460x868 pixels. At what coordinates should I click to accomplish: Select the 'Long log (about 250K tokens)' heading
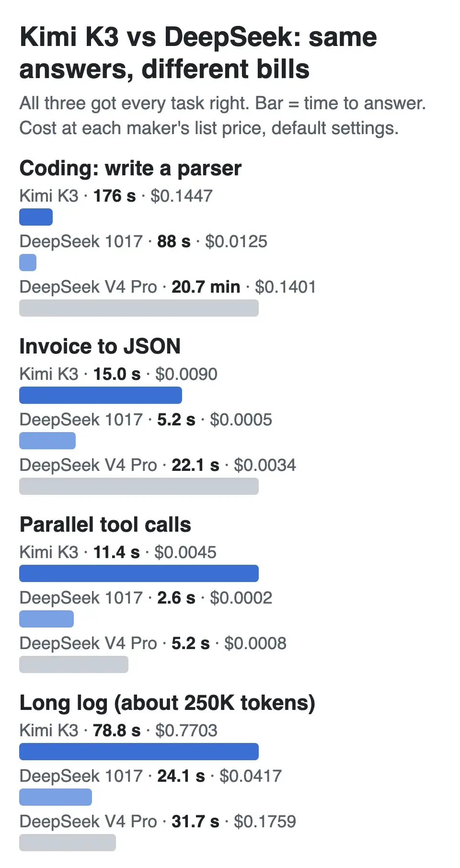tap(167, 703)
